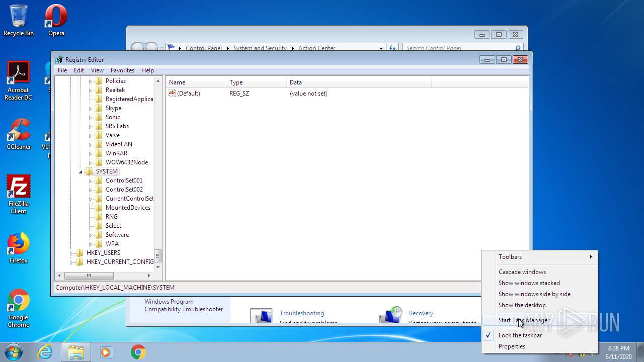
Task: Select the VideoLAN key folder icon
Action: pos(99,144)
